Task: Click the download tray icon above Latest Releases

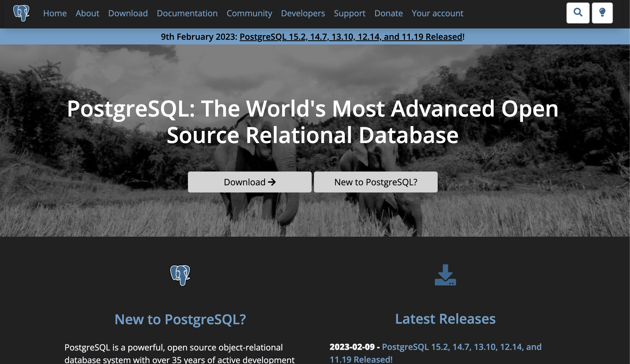Action: pos(445,275)
